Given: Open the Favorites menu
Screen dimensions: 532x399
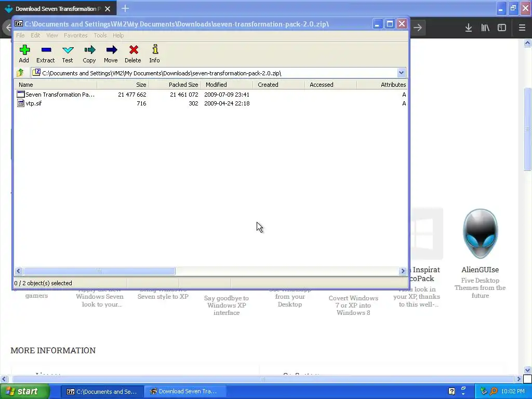Looking at the screenshot, I should pyautogui.click(x=76, y=35).
